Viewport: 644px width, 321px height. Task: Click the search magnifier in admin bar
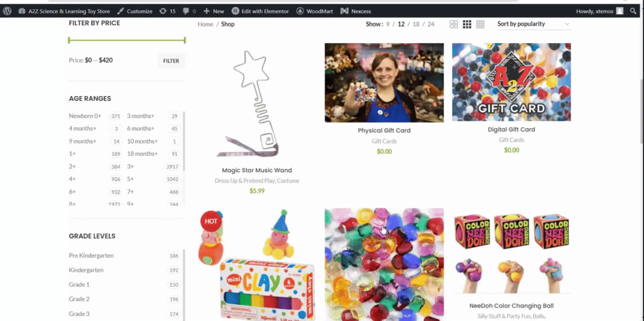[x=633, y=11]
